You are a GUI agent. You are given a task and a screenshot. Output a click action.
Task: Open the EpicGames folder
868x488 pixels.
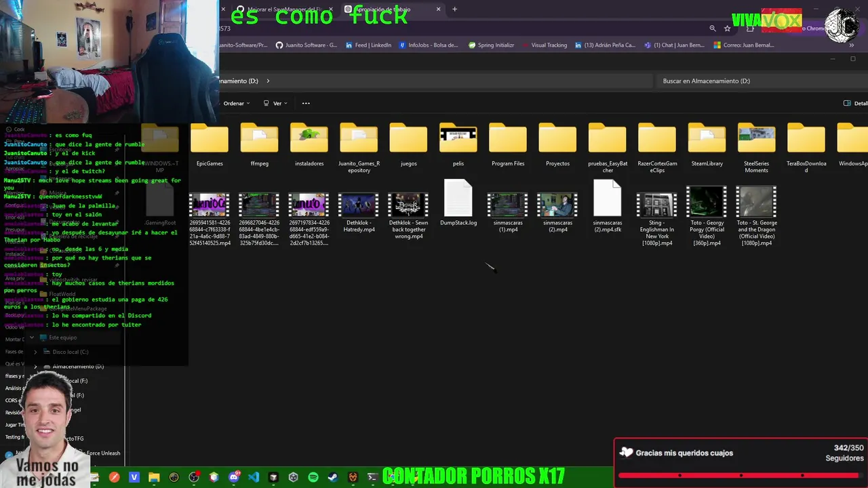click(210, 144)
